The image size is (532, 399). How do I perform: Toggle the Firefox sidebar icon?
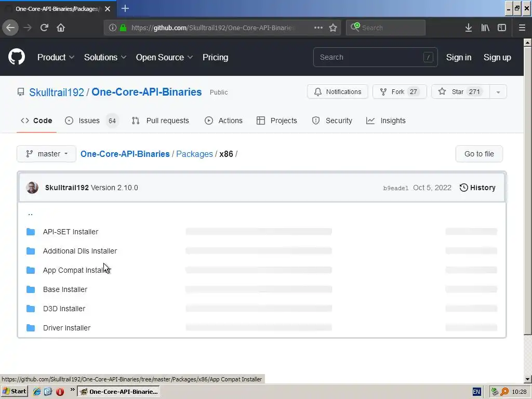point(502,28)
